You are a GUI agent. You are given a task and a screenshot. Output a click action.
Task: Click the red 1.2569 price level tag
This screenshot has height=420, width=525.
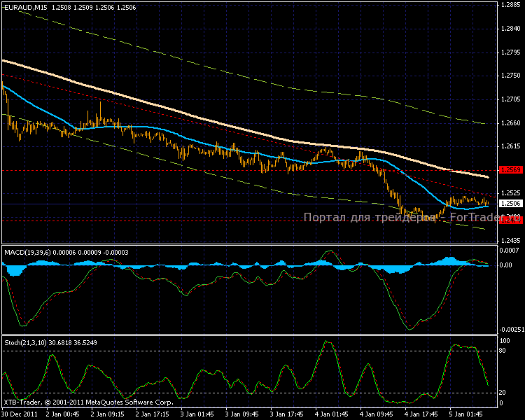tap(511, 170)
